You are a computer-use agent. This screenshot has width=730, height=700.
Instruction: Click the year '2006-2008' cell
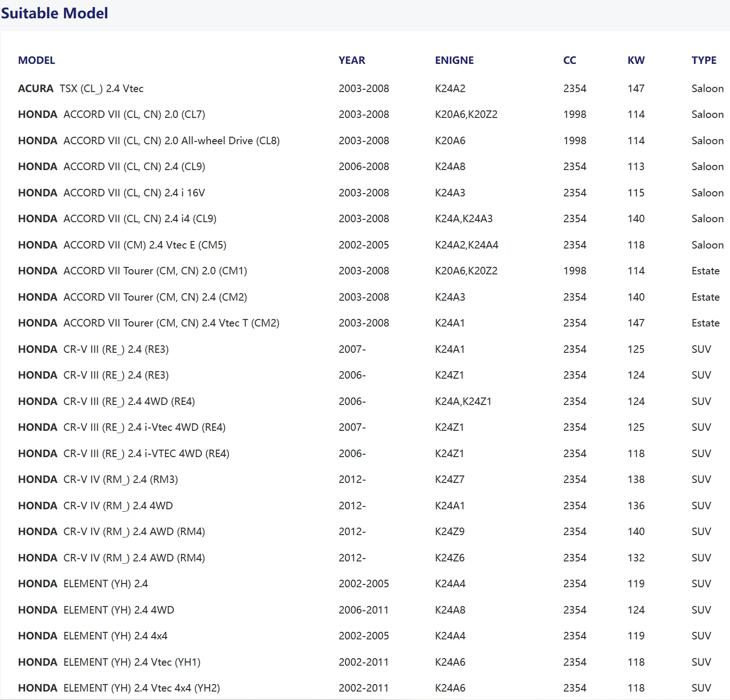pos(364,166)
